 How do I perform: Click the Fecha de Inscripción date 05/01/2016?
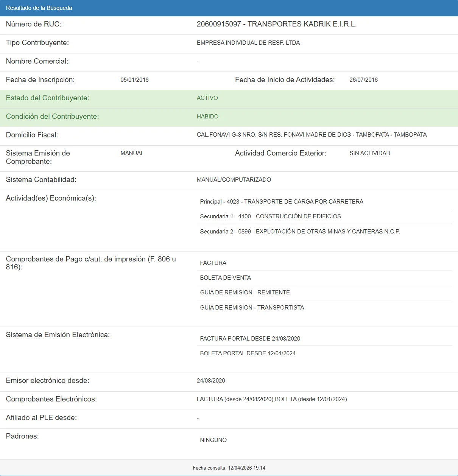point(134,80)
